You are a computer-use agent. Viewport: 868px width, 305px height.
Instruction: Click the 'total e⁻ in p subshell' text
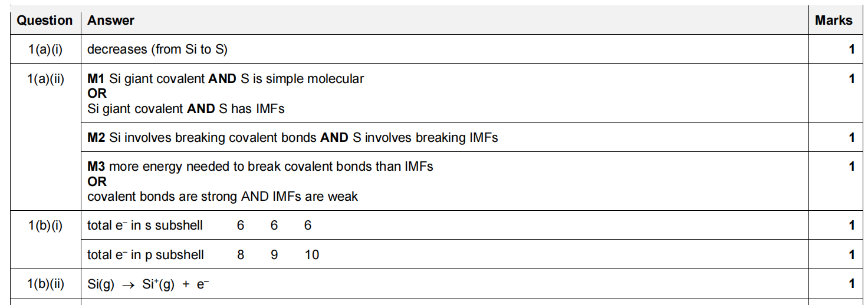[146, 255]
